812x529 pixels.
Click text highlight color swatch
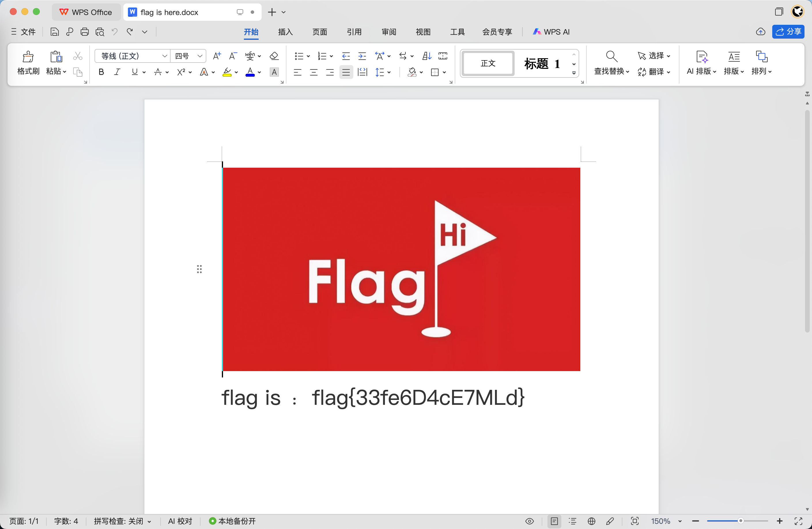(x=227, y=72)
